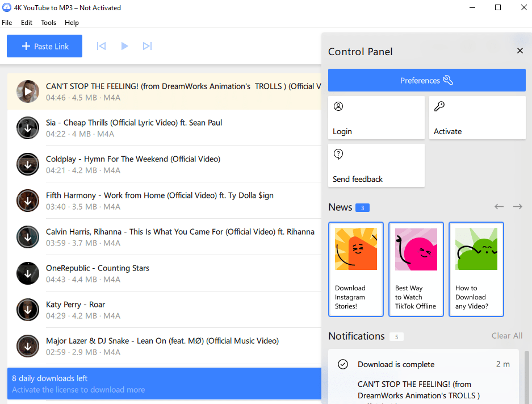
Task: Click the Login tile
Action: (x=376, y=118)
